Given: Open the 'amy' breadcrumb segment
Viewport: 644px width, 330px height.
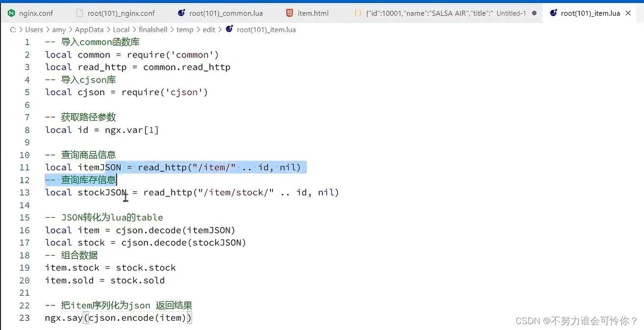Looking at the screenshot, I should point(59,29).
